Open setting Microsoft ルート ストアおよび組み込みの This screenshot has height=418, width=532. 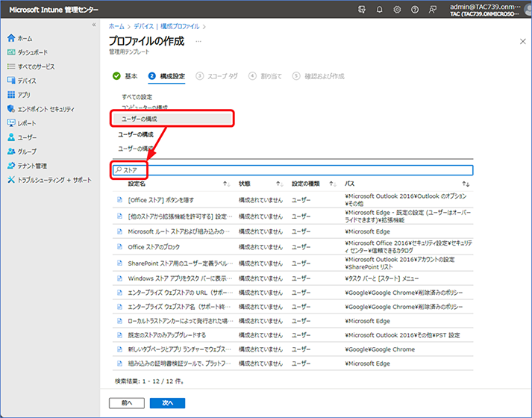(x=179, y=231)
